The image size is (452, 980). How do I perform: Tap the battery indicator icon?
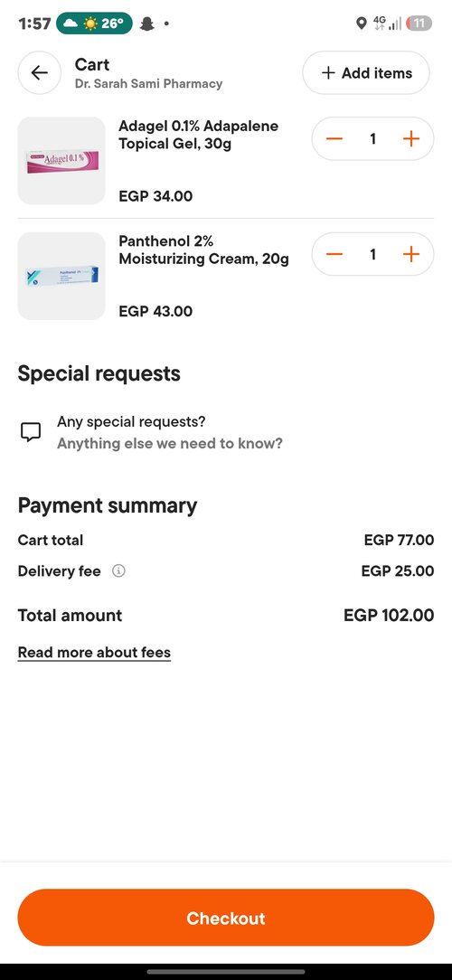pyautogui.click(x=419, y=24)
